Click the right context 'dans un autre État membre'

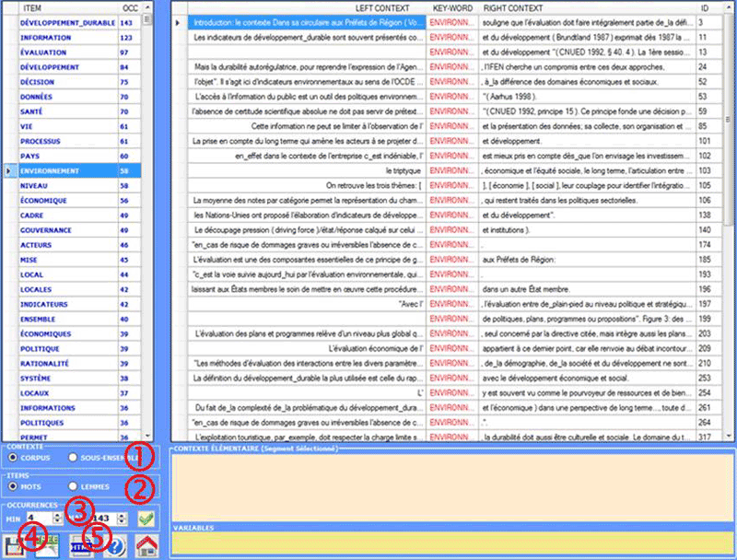[526, 289]
